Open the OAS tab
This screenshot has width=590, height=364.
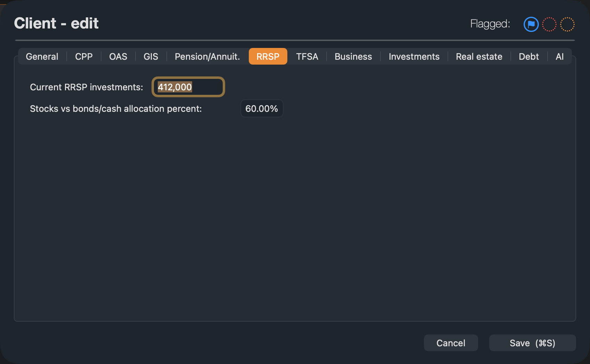tap(118, 56)
